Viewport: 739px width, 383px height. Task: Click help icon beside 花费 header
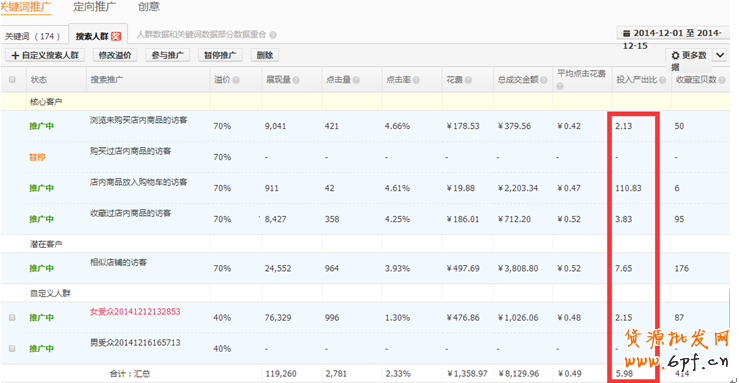click(x=468, y=80)
